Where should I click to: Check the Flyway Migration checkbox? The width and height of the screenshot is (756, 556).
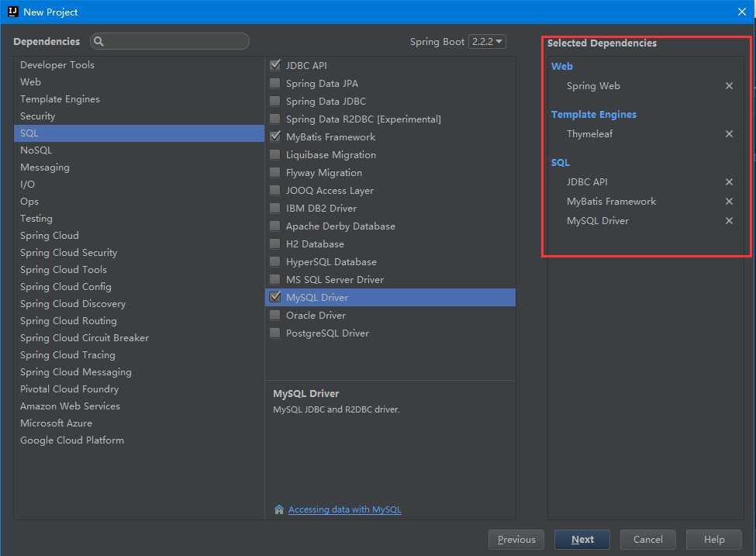click(274, 172)
